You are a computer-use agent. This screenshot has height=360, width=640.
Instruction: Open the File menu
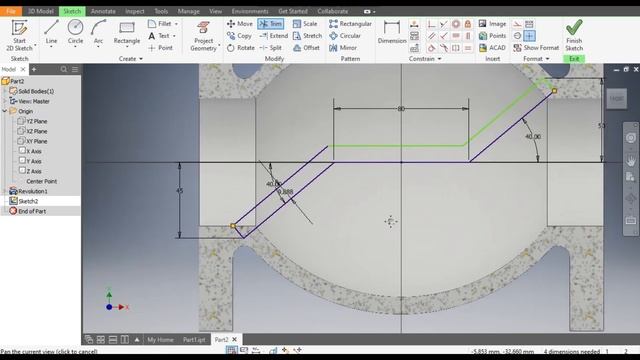pos(11,11)
